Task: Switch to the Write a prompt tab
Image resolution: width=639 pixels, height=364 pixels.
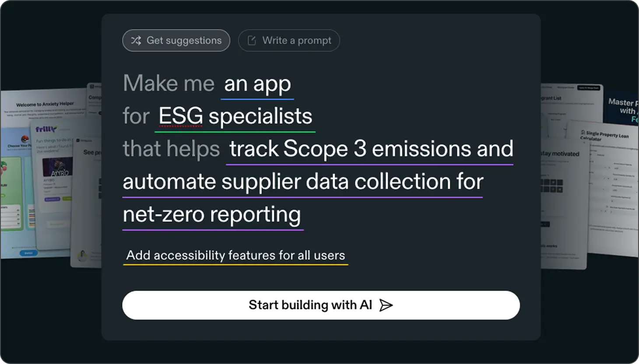Action: (289, 40)
